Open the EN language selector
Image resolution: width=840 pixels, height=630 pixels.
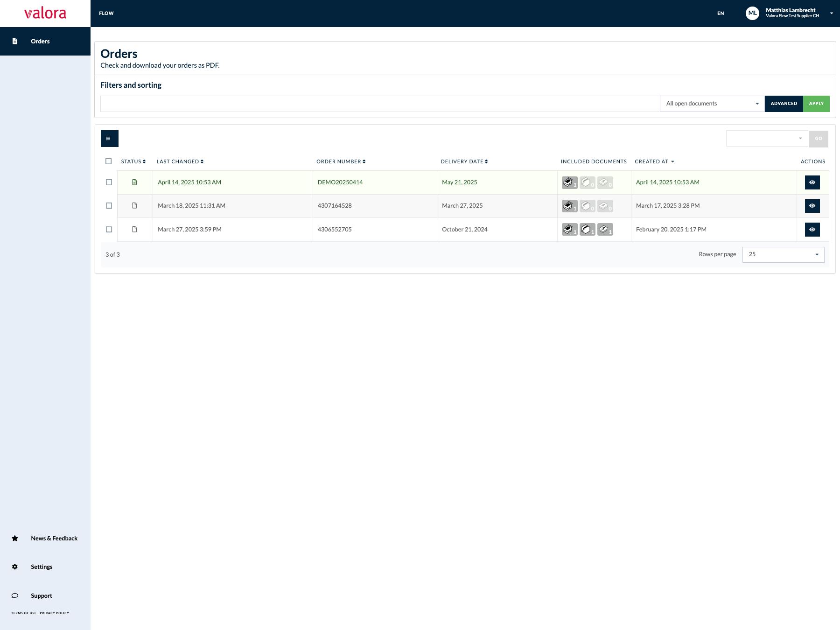click(x=721, y=14)
